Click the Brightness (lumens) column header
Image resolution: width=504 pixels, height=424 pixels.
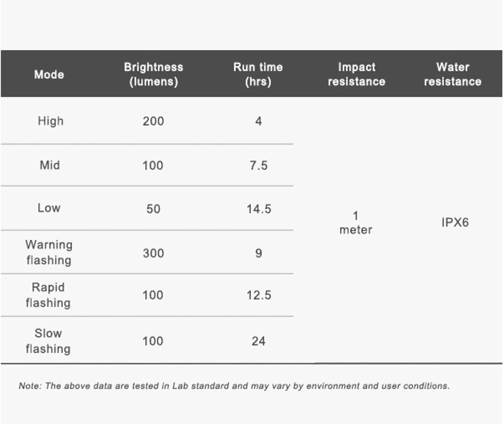154,74
